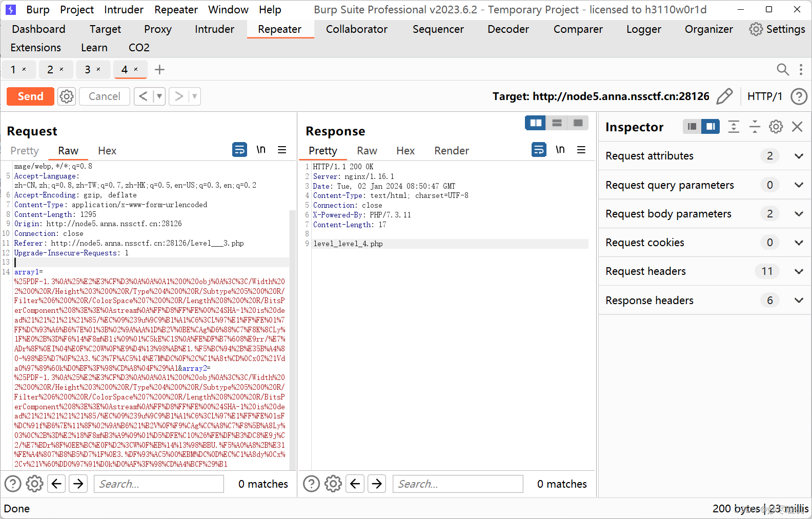Image resolution: width=812 pixels, height=519 pixels.
Task: Dock Inspector to the left layout
Action: (x=692, y=127)
